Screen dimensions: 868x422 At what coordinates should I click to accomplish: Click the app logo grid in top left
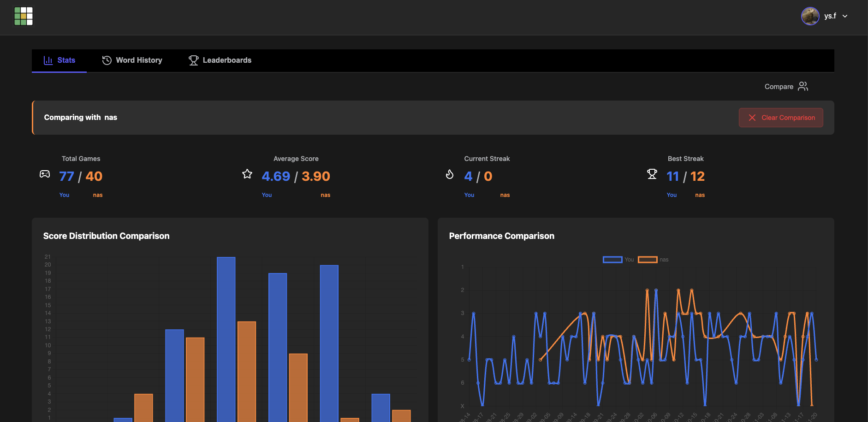24,16
